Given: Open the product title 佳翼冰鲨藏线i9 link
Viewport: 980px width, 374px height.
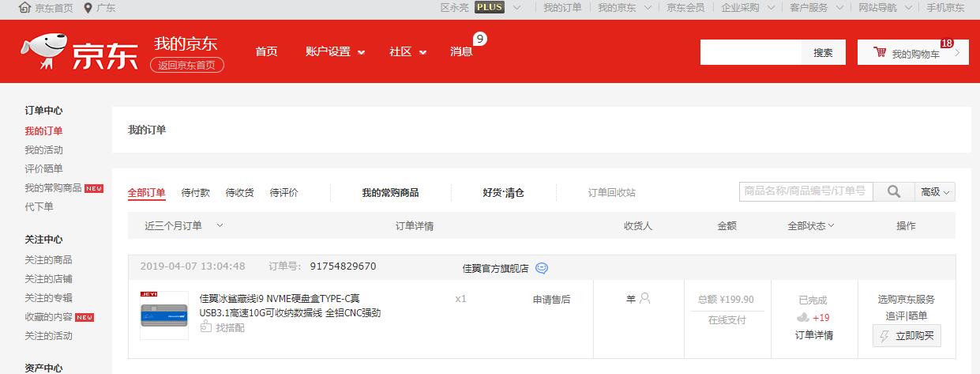Looking at the screenshot, I should click(290, 305).
